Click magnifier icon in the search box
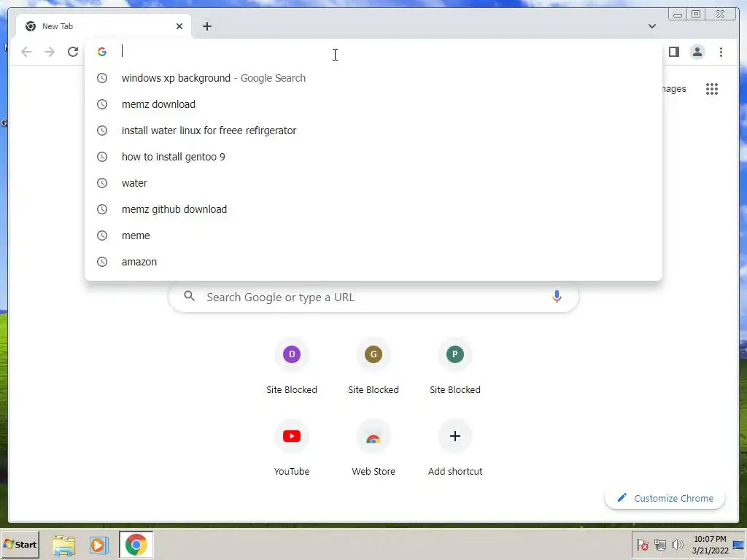The image size is (747, 560). click(189, 296)
